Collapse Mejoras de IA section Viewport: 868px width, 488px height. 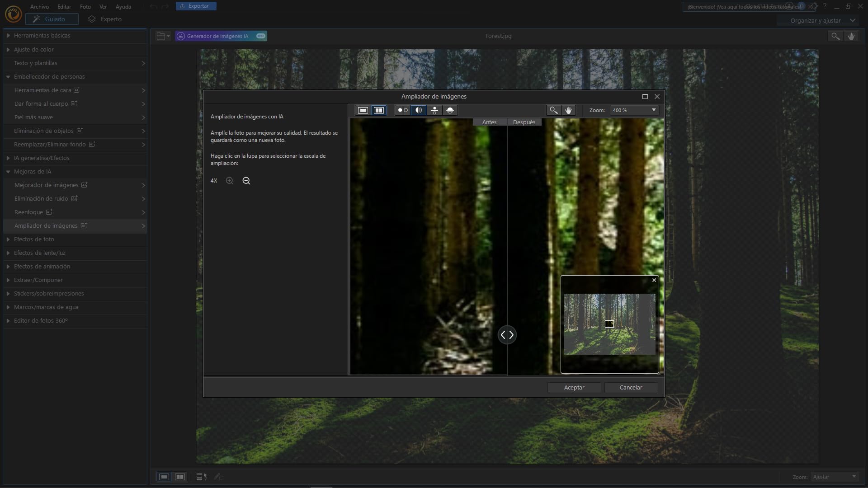click(x=75, y=171)
